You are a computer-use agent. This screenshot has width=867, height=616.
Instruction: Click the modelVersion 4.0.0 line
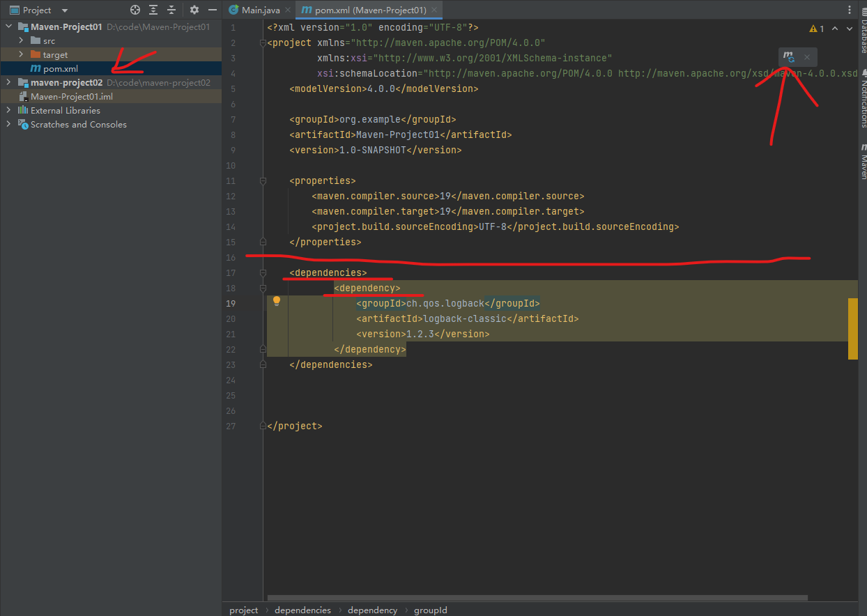pyautogui.click(x=384, y=88)
